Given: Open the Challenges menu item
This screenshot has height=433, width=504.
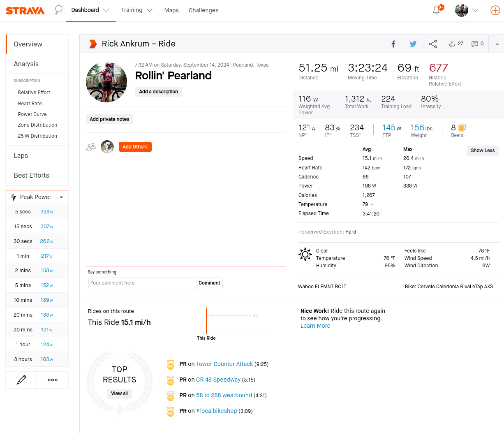Looking at the screenshot, I should tap(203, 10).
